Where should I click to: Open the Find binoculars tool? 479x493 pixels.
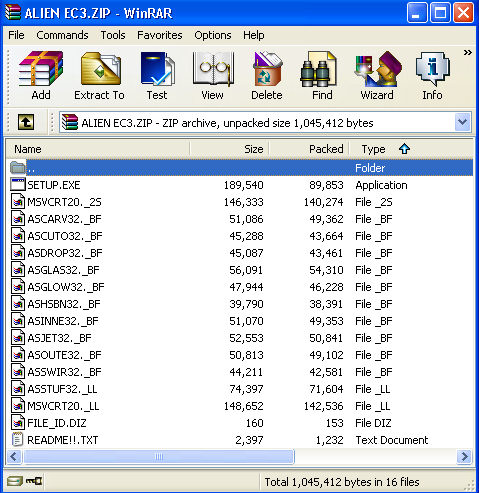coord(322,76)
